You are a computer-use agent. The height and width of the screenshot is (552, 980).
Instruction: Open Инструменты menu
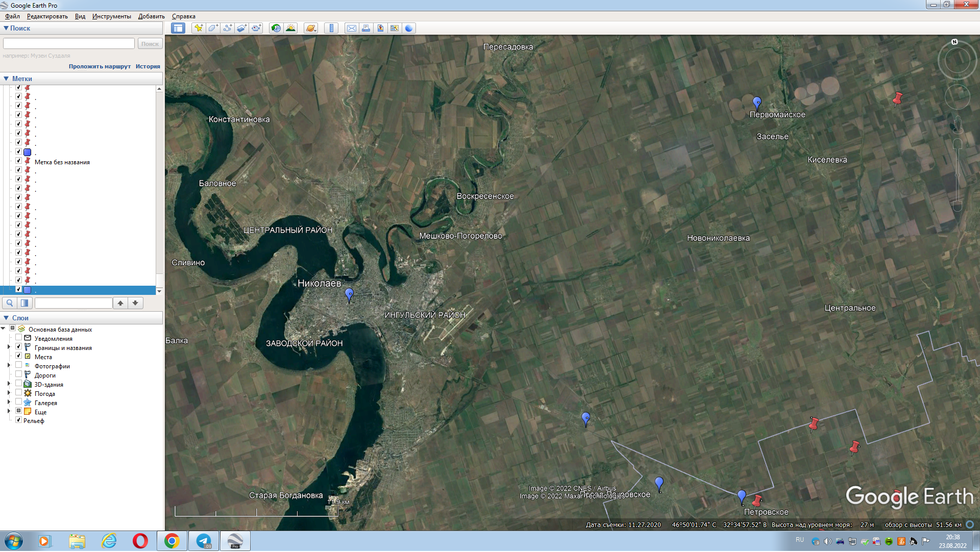tap(112, 16)
